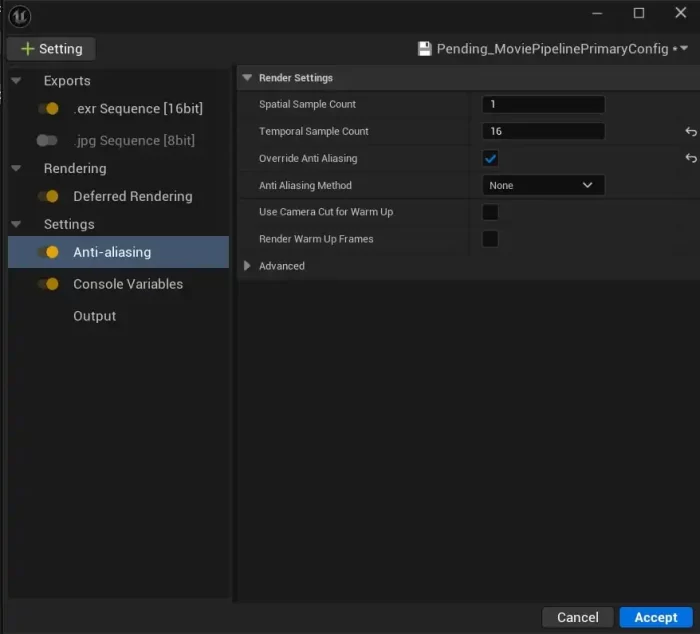
Task: Check the Render Warm Up Frames box
Action: (x=490, y=239)
